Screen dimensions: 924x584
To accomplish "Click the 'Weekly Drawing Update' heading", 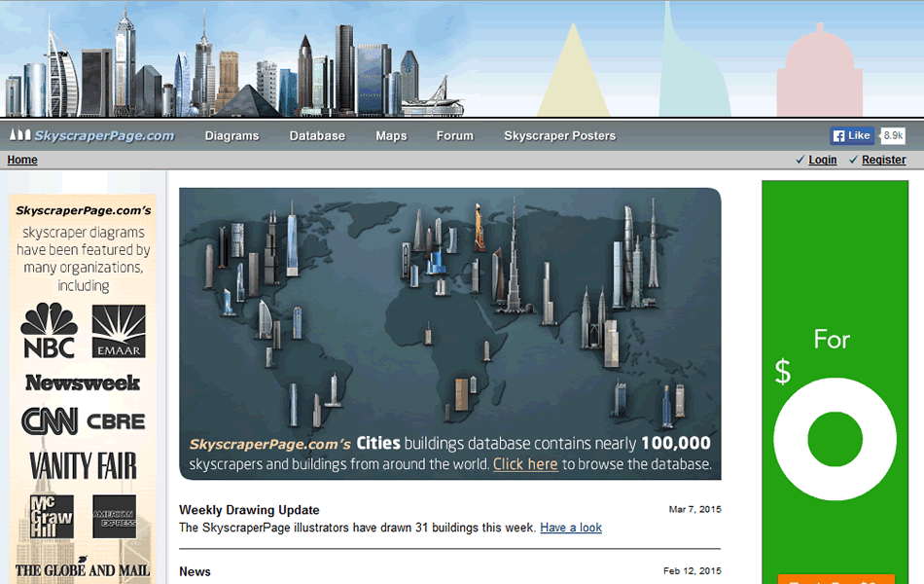I will click(x=249, y=510).
